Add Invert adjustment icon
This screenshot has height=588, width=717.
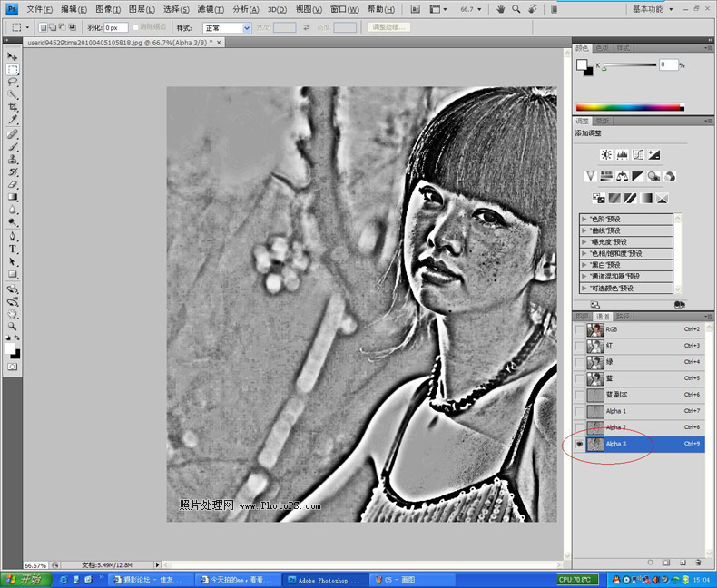599,198
